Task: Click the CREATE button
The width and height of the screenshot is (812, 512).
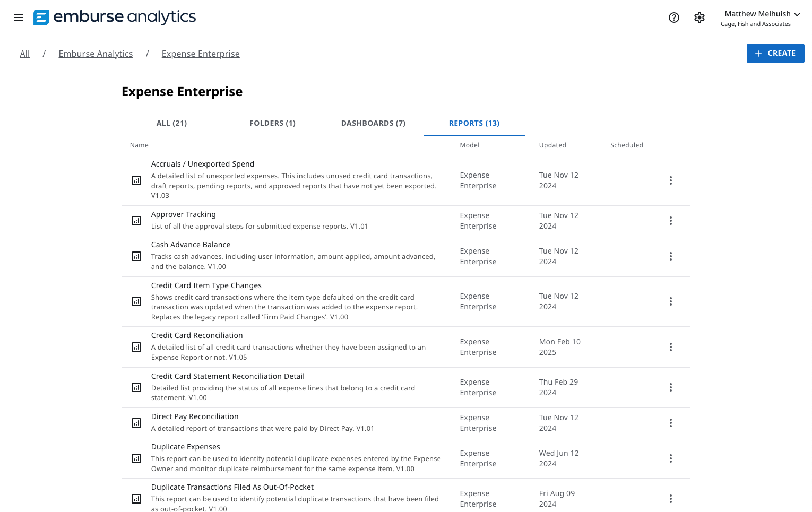Action: (775, 53)
